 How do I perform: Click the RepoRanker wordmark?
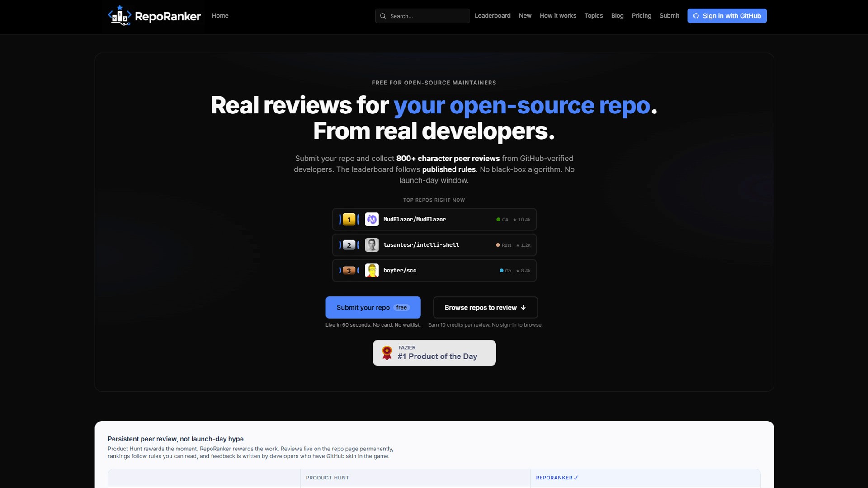pos(168,16)
